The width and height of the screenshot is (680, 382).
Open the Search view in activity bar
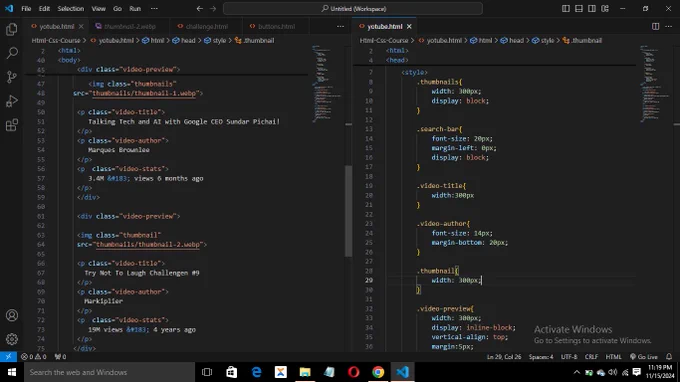12,53
